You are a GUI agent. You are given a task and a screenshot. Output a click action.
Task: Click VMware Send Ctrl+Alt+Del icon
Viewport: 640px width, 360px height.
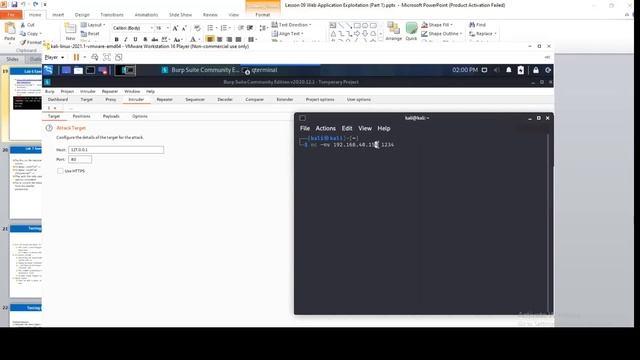95,58
